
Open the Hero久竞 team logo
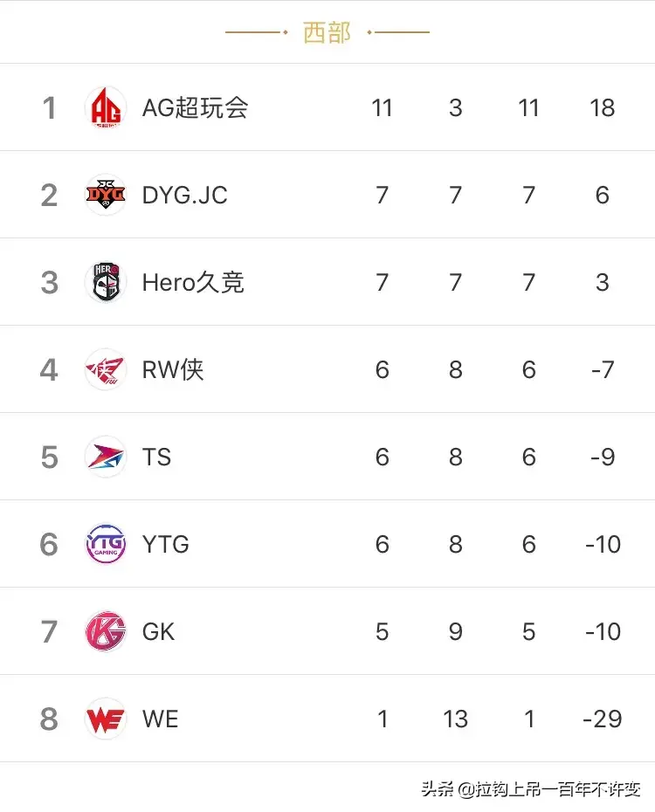pyautogui.click(x=106, y=282)
